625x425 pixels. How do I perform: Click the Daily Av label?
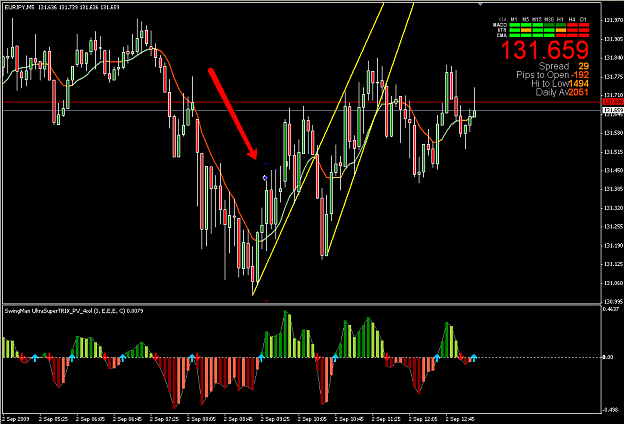pyautogui.click(x=552, y=92)
